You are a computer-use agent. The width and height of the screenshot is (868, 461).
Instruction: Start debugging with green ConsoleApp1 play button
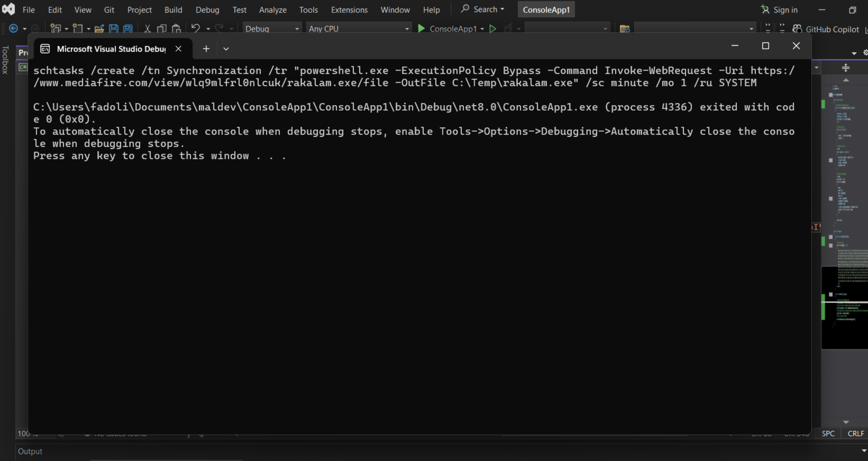coord(421,29)
